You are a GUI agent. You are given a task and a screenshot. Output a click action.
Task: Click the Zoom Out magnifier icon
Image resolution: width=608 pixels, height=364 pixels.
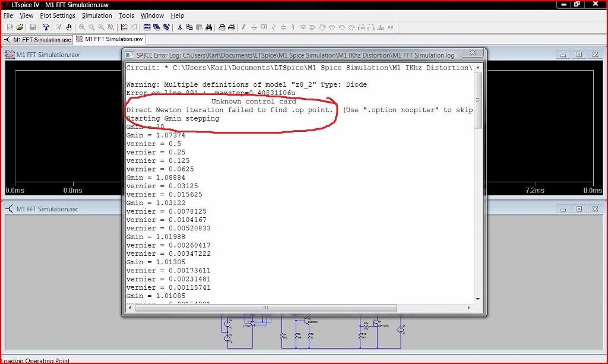click(102, 27)
